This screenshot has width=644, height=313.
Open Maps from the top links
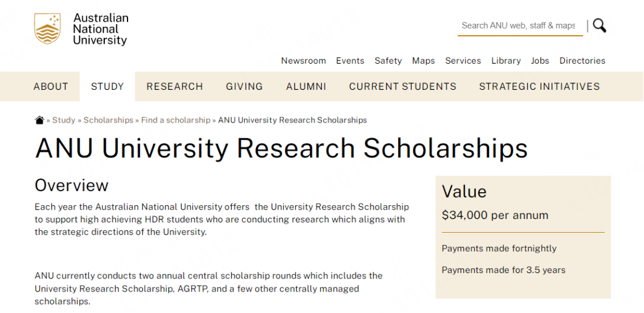point(424,61)
